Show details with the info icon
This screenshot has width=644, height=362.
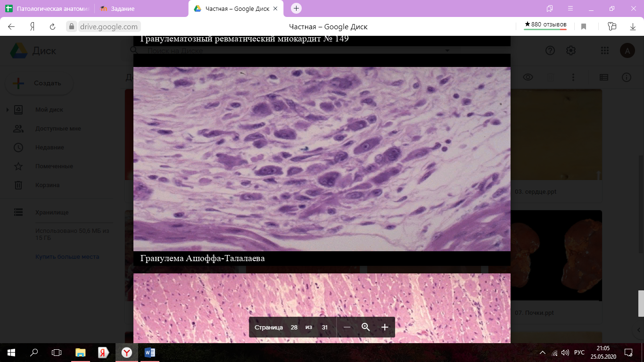click(x=627, y=77)
